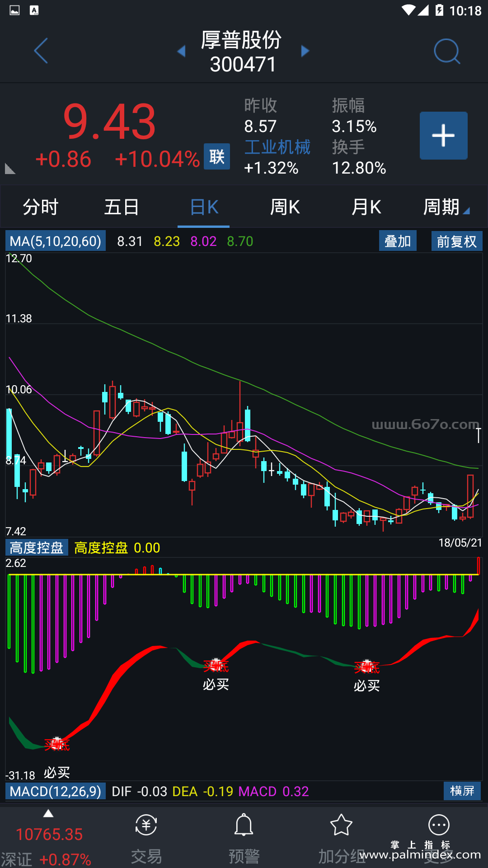Tap the 高度控盘 indicator label
This screenshot has height=868, width=488.
pyautogui.click(x=37, y=547)
